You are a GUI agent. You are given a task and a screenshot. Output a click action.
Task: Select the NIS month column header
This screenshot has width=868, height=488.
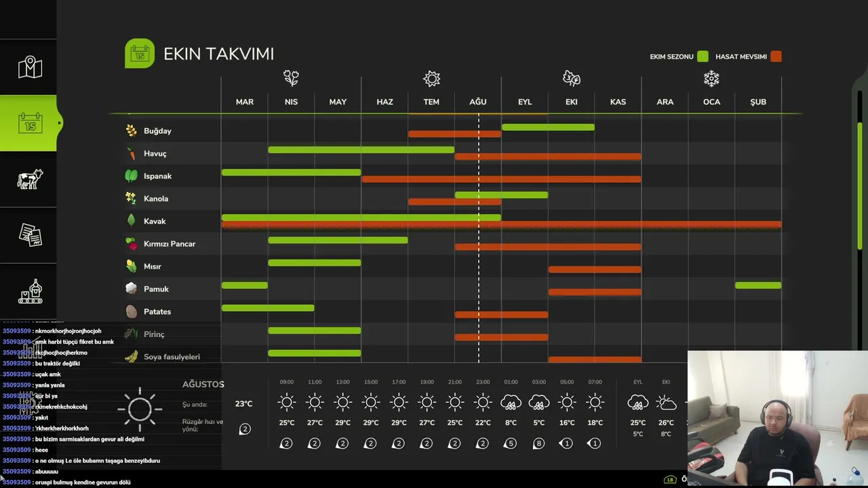point(291,102)
